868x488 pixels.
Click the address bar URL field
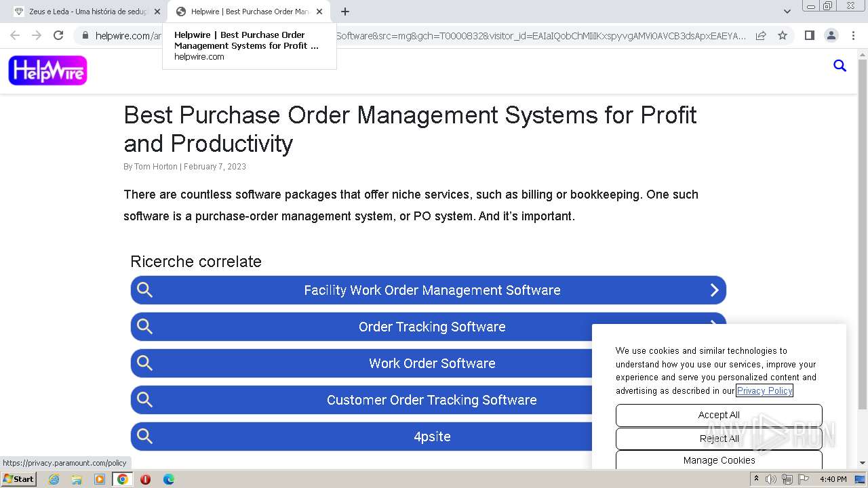[x=420, y=35]
